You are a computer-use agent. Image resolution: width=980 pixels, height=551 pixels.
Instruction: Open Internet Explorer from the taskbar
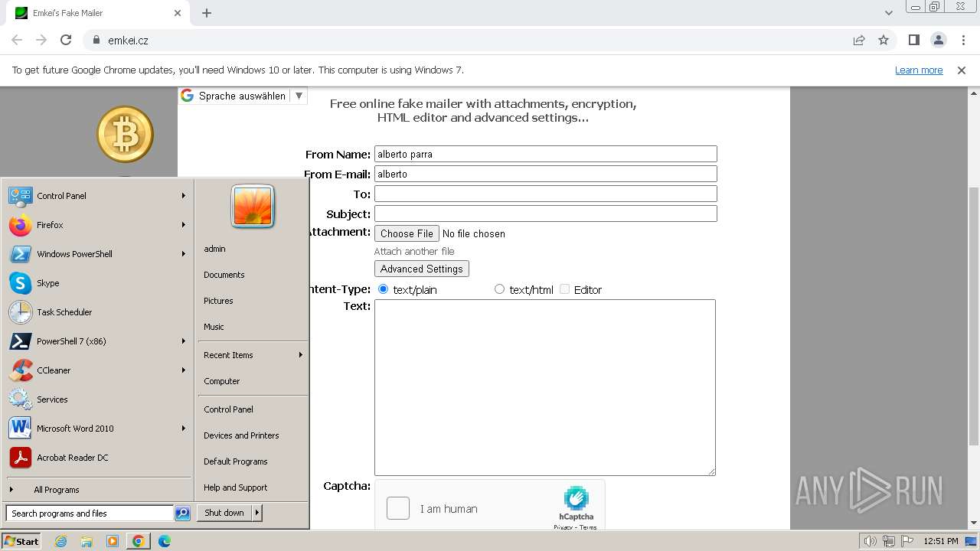pyautogui.click(x=61, y=541)
